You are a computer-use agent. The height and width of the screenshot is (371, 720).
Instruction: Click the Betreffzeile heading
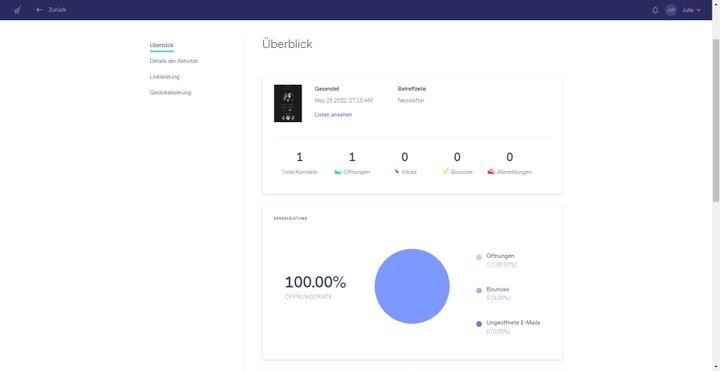(412, 89)
